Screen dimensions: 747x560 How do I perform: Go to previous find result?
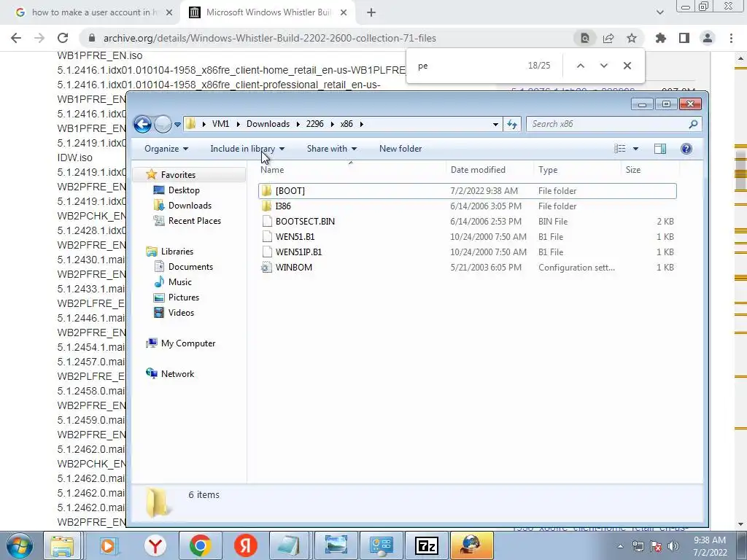(580, 66)
